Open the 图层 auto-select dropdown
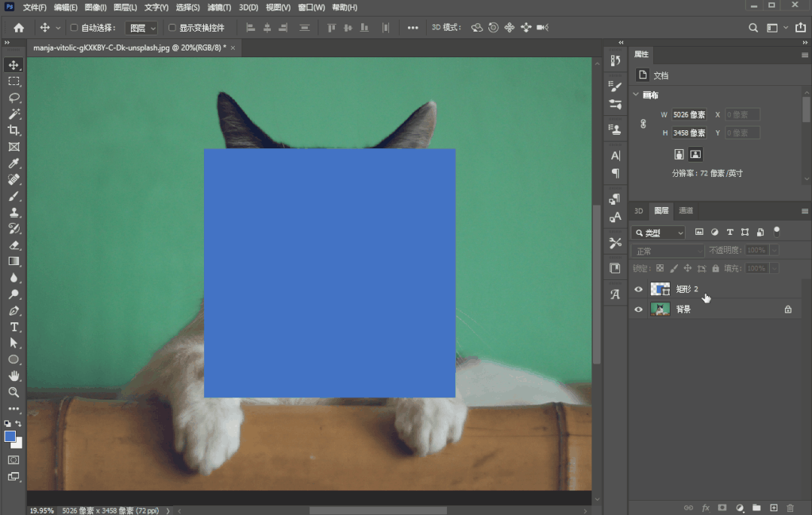Image resolution: width=812 pixels, height=515 pixels. (x=141, y=28)
